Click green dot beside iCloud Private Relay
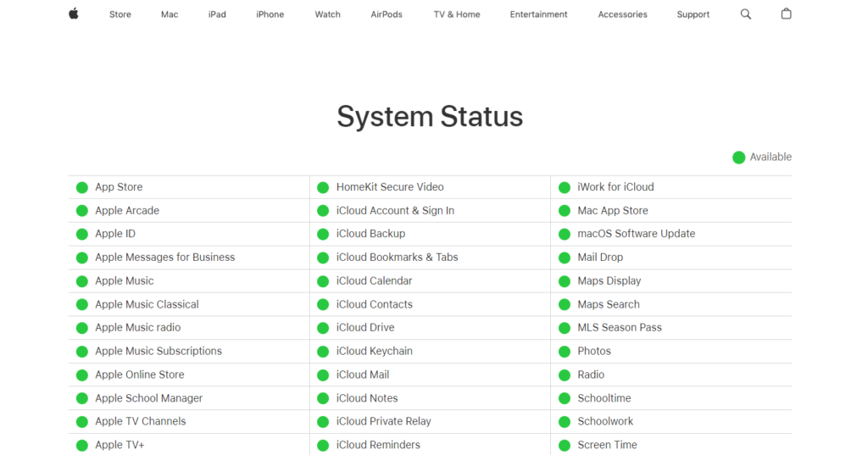Viewport: 868px width, 455px height. tap(323, 422)
